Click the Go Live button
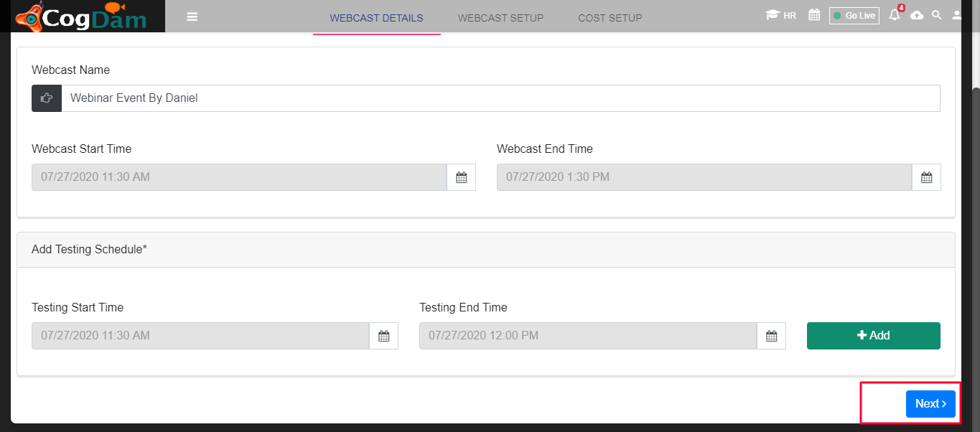The height and width of the screenshot is (432, 980). tap(854, 16)
